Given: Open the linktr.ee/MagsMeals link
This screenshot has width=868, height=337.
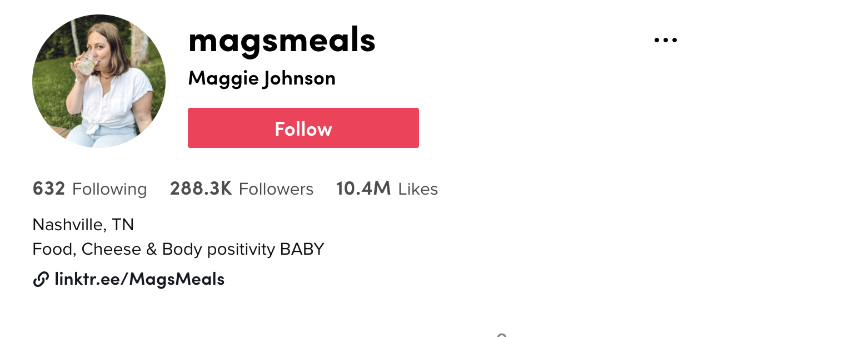Looking at the screenshot, I should click(x=139, y=279).
